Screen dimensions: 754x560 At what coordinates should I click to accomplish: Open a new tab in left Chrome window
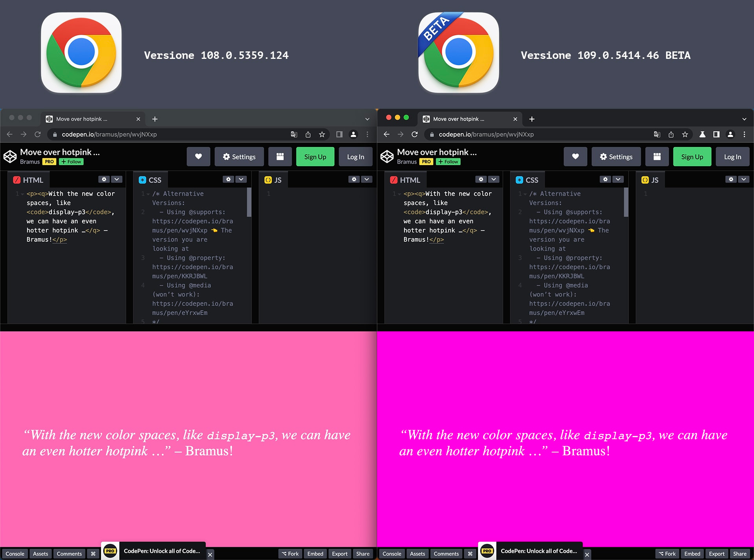[155, 119]
